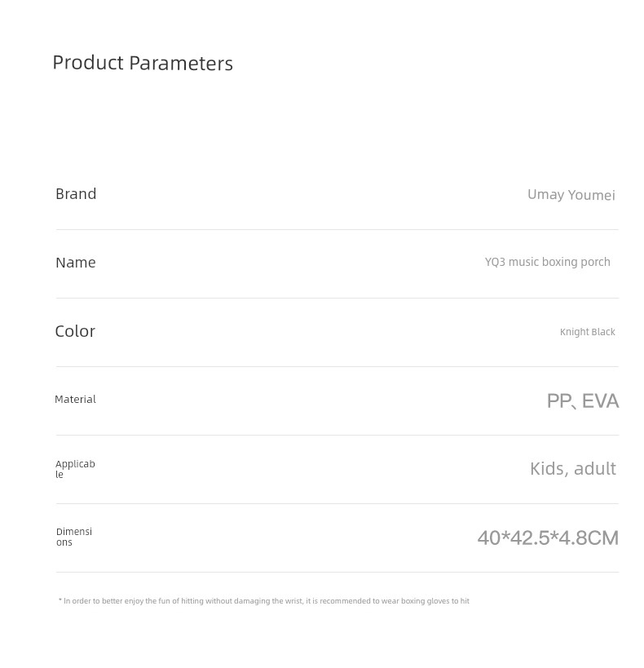
Task: Click the PP, EVA material value
Action: pyautogui.click(x=583, y=401)
